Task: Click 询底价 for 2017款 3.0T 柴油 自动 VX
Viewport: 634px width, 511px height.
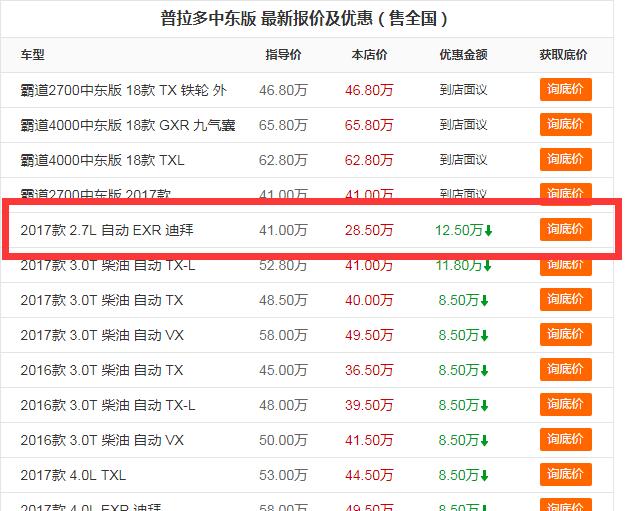Action: pyautogui.click(x=565, y=334)
